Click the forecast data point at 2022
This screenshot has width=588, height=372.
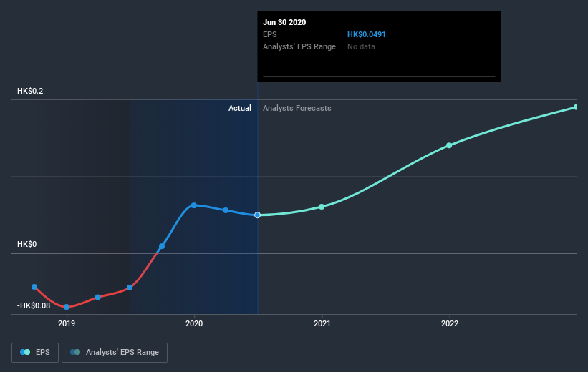click(449, 145)
